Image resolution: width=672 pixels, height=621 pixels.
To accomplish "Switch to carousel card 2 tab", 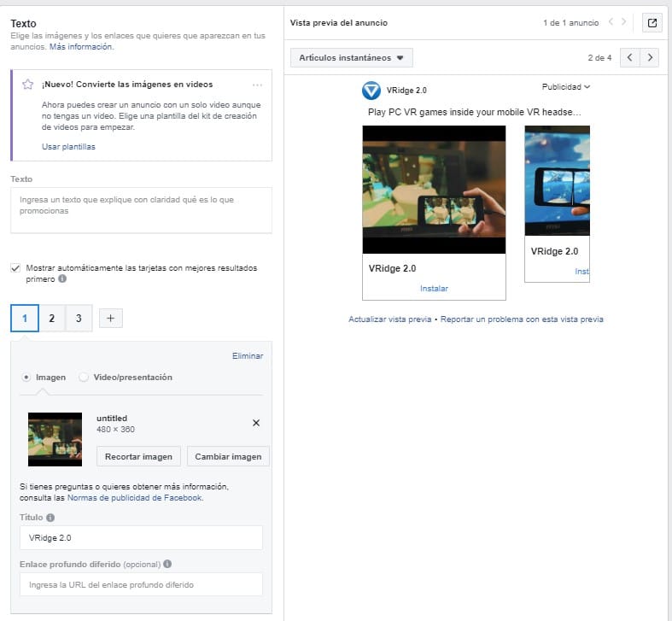I will coord(52,319).
